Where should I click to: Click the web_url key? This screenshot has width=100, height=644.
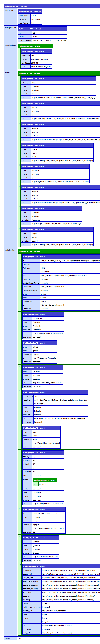coord(32,633)
